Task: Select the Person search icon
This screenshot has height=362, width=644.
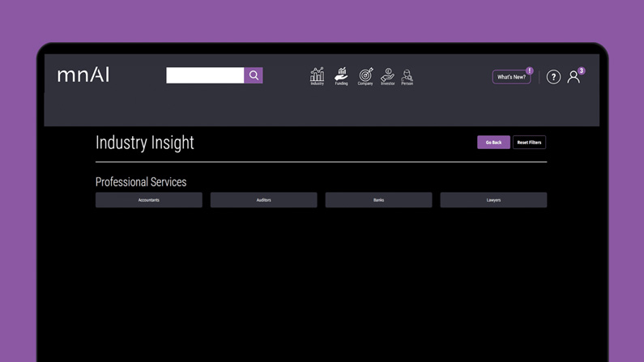Action: click(407, 75)
